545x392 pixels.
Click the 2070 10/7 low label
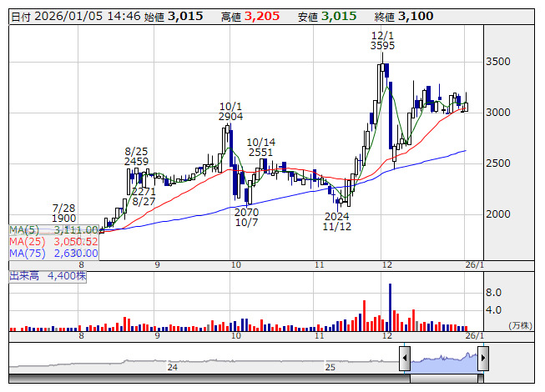click(246, 217)
